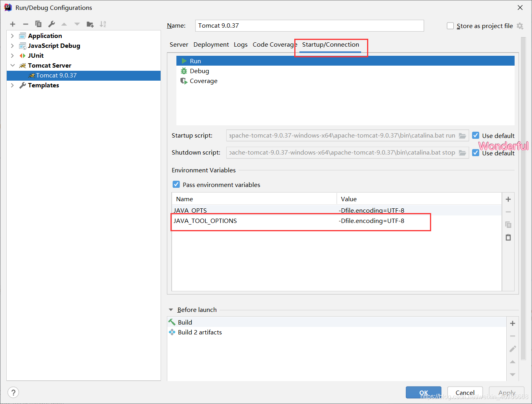This screenshot has width=532, height=404.
Task: Copy environment variables icon
Action: coord(508,225)
